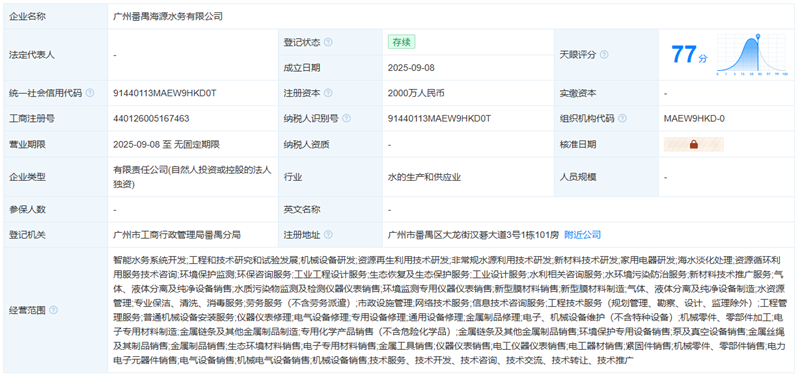The width and height of the screenshot is (800, 379).
Task: Select company name 广州番禺海源水务有限公司
Action: tap(168, 16)
